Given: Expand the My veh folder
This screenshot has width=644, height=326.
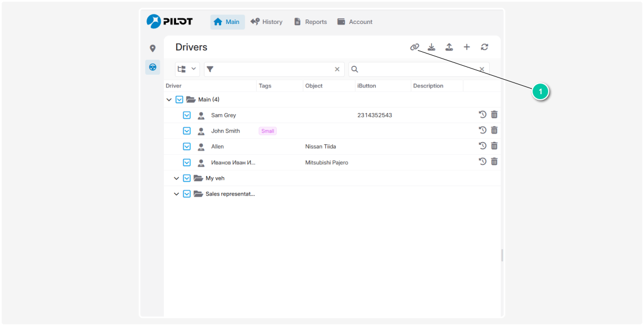Looking at the screenshot, I should click(176, 178).
